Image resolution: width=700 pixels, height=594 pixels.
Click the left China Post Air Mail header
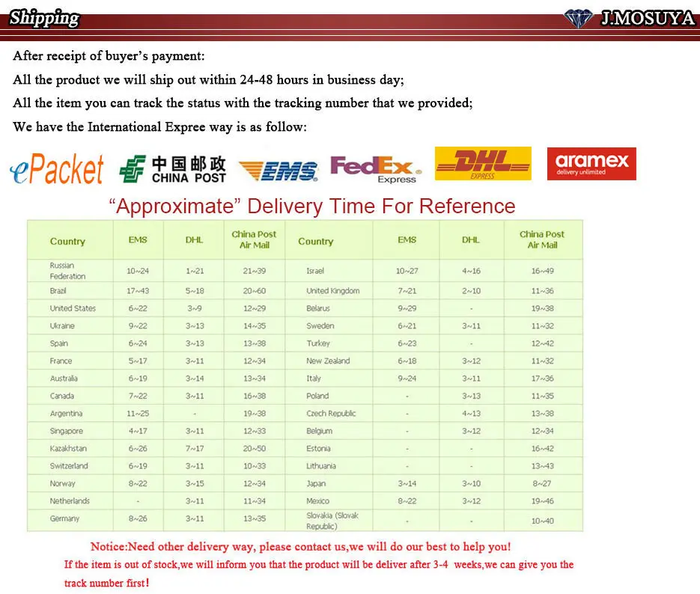point(254,239)
